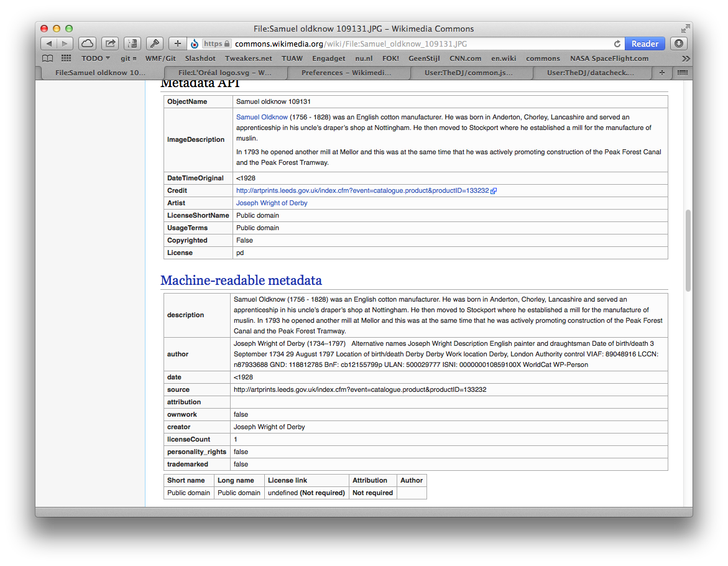Select the ObjectName value Samuel oldknow 109131
This screenshot has width=728, height=566.
pos(274,101)
